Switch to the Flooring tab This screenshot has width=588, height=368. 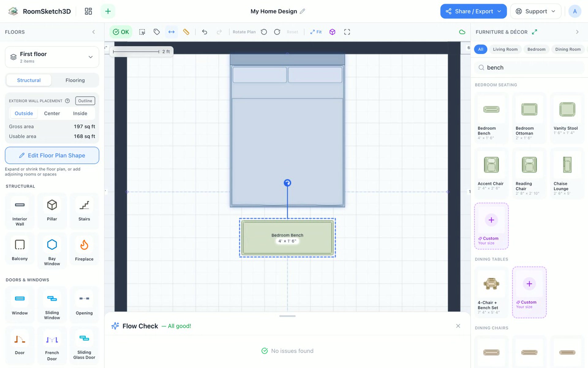click(x=75, y=80)
